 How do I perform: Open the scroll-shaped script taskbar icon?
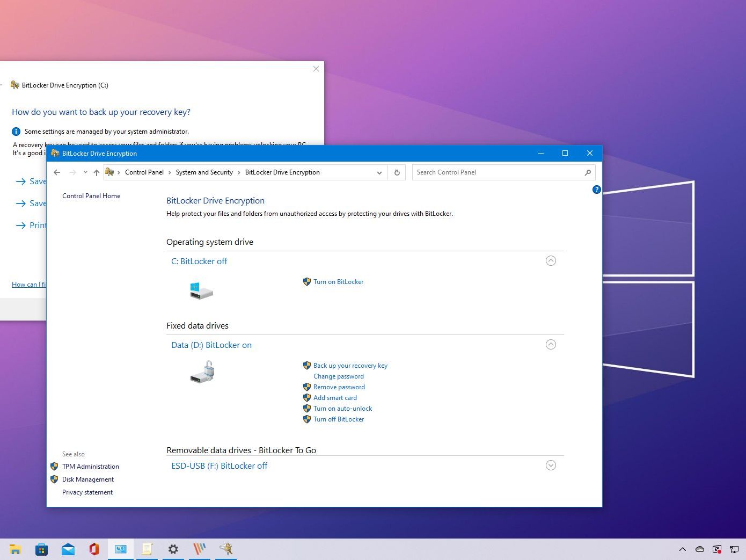[x=147, y=549]
